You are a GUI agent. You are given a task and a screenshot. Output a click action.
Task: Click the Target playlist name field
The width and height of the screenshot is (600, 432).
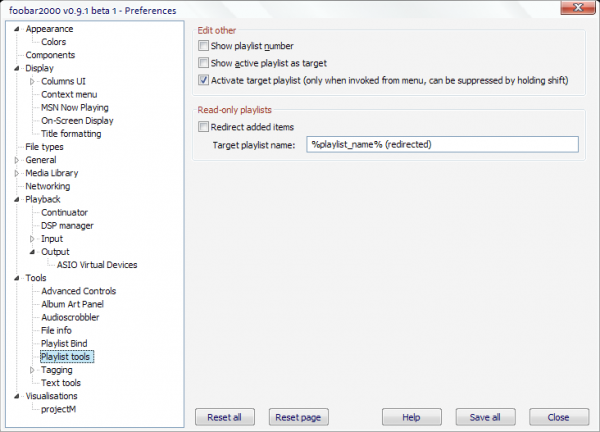(442, 145)
